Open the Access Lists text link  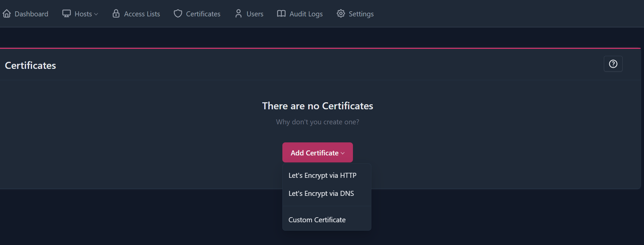(142, 14)
